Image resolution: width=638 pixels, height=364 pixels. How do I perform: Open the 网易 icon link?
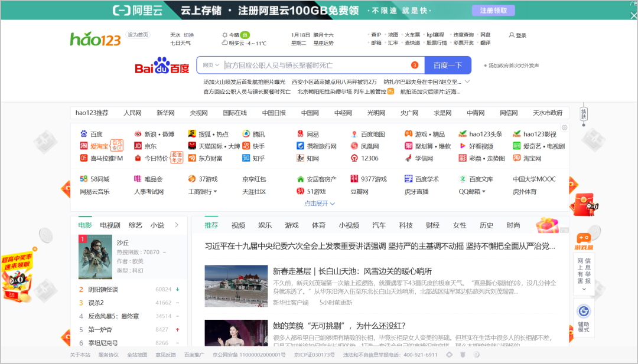tap(300, 134)
